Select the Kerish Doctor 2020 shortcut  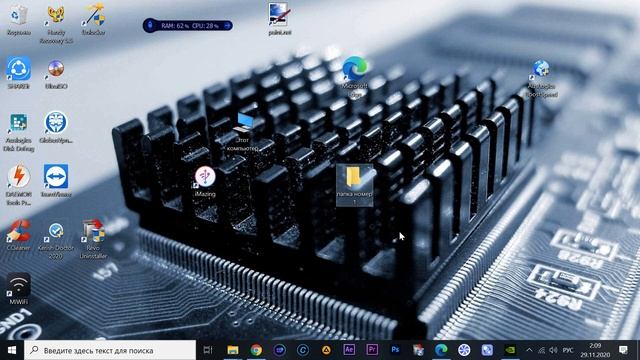click(x=56, y=240)
